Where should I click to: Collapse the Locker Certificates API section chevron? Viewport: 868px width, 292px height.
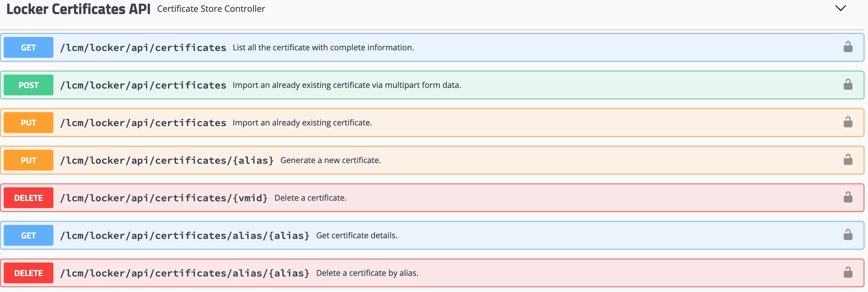pyautogui.click(x=840, y=8)
